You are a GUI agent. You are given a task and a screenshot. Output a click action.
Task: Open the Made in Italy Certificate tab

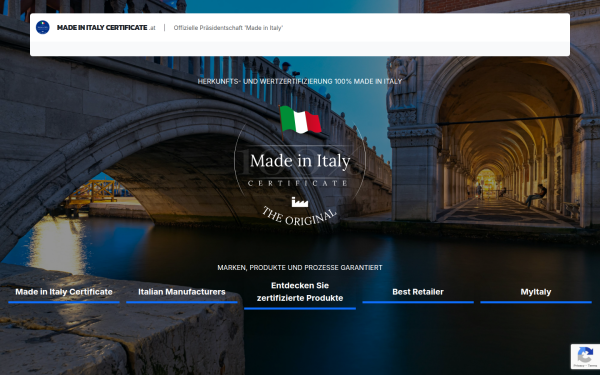pyautogui.click(x=64, y=293)
